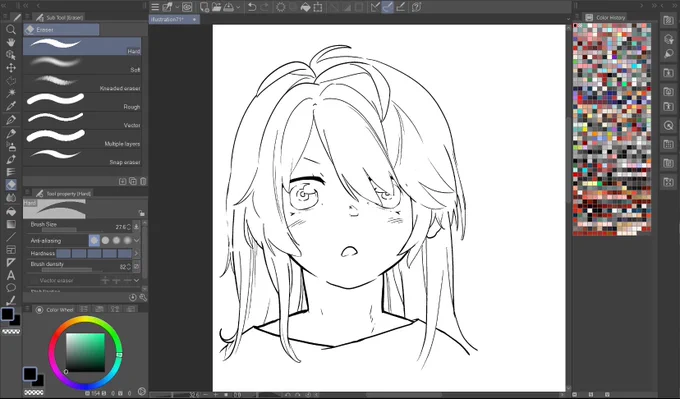Open file via the folder icon
The height and width of the screenshot is (399, 680).
[x=216, y=7]
